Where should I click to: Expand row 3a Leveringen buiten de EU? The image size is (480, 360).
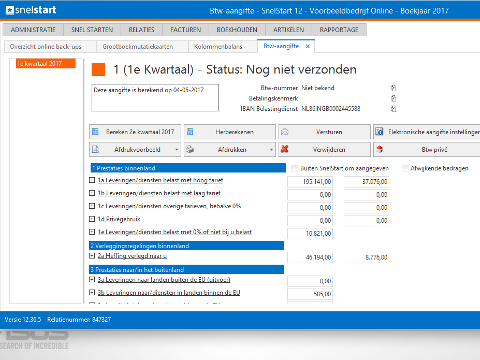[x=92, y=279]
